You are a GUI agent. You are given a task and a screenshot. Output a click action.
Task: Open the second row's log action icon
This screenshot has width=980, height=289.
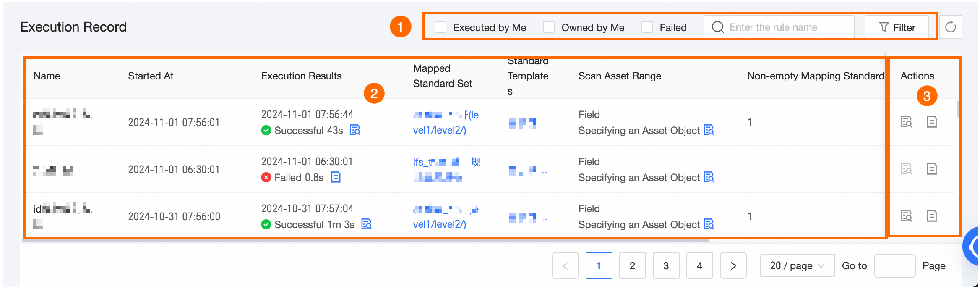tap(931, 169)
